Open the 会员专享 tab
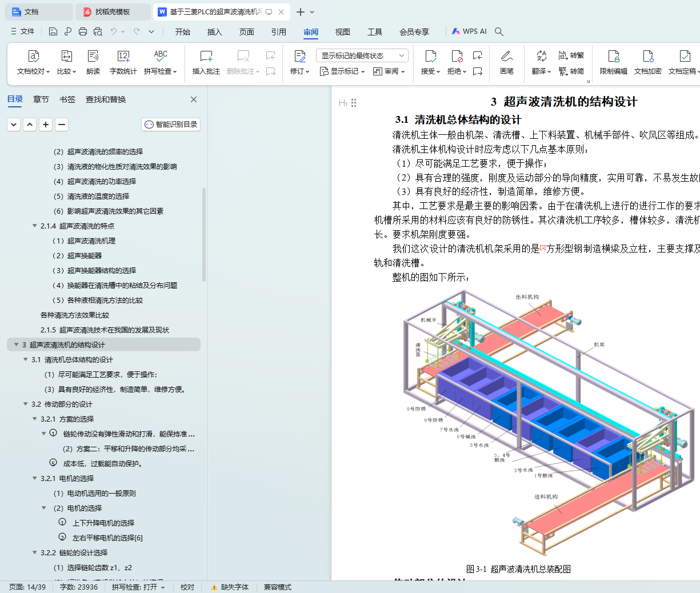The width and height of the screenshot is (700, 593). point(414,31)
